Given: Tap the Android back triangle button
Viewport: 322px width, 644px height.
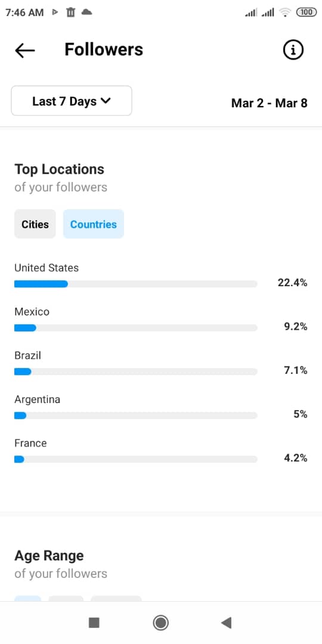Looking at the screenshot, I should [x=227, y=623].
